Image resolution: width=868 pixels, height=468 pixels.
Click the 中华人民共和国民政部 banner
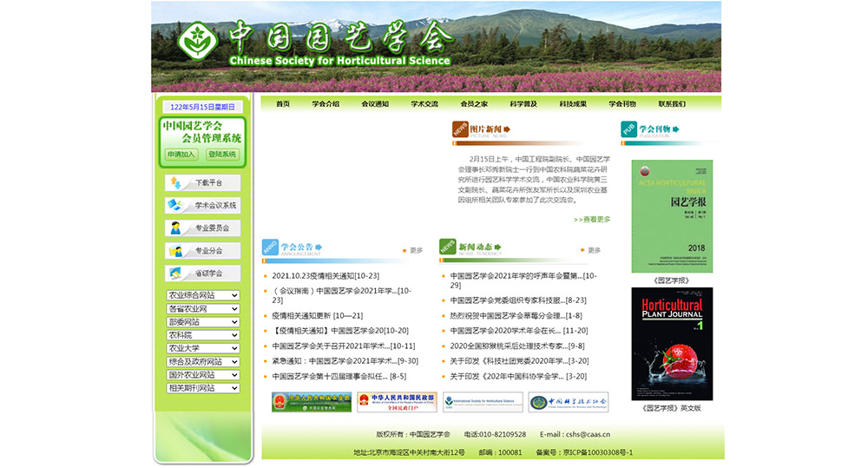point(397,402)
